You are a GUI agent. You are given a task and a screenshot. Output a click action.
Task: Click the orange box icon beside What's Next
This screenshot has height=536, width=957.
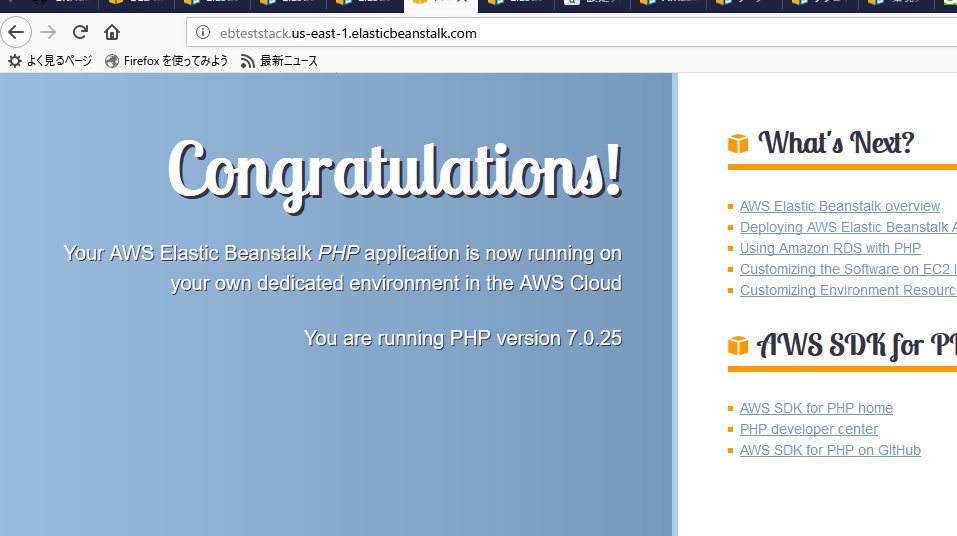[x=738, y=144]
